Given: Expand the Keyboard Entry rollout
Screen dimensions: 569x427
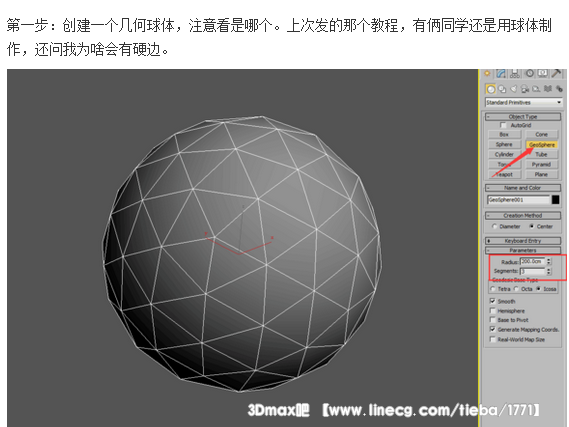Looking at the screenshot, I should (x=523, y=241).
